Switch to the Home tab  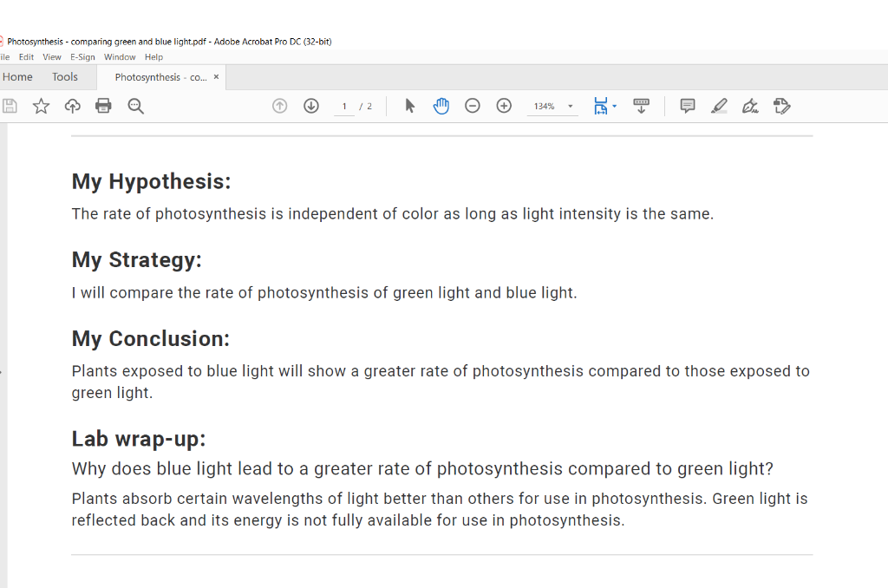tap(17, 77)
